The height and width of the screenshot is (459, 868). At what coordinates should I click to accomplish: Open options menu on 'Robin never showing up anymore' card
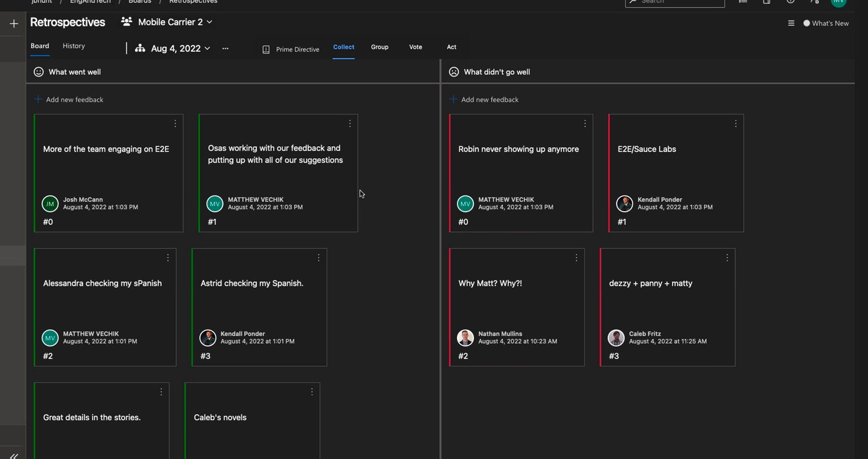pyautogui.click(x=585, y=123)
